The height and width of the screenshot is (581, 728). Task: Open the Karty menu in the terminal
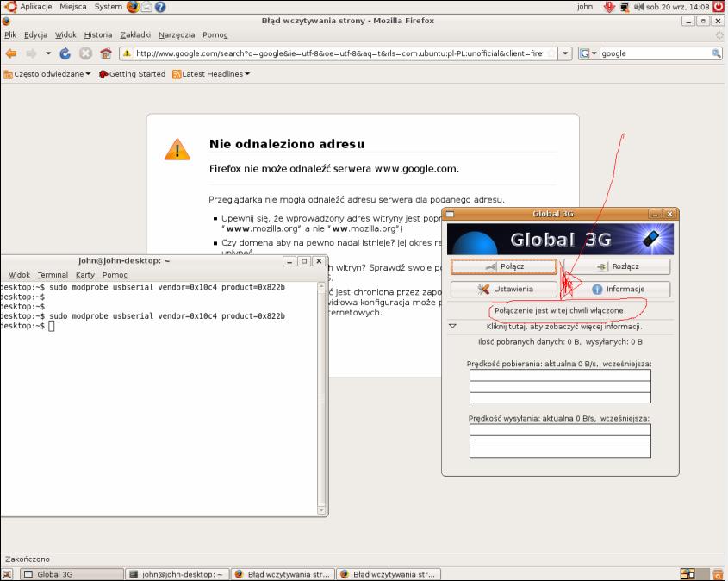(x=85, y=275)
